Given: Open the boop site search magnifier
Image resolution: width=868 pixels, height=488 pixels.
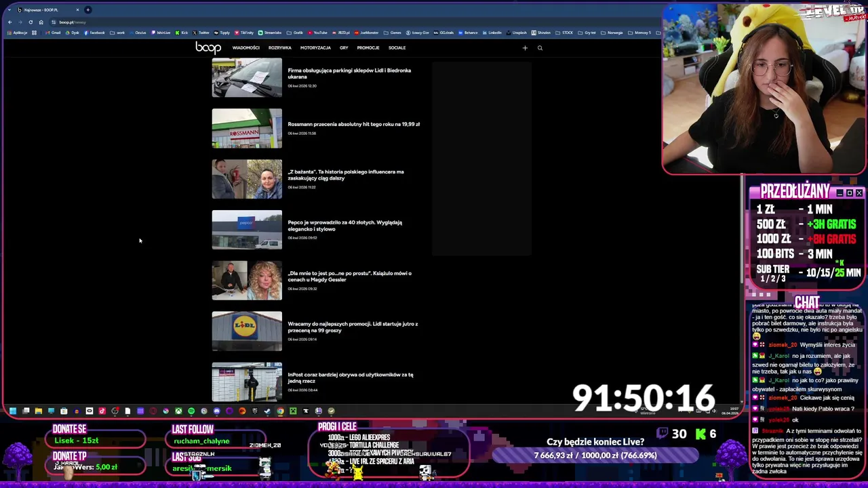Looking at the screenshot, I should tap(540, 48).
